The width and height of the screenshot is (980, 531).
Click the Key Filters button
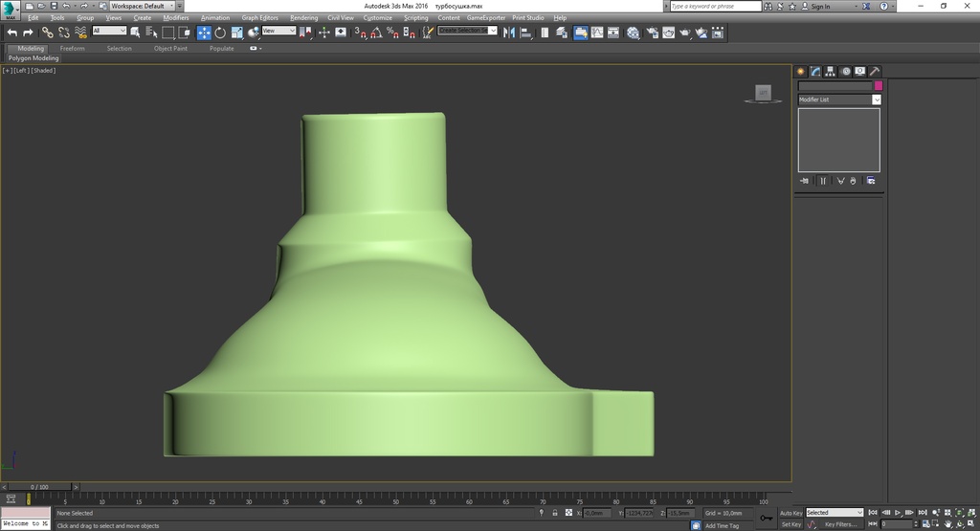coord(840,524)
